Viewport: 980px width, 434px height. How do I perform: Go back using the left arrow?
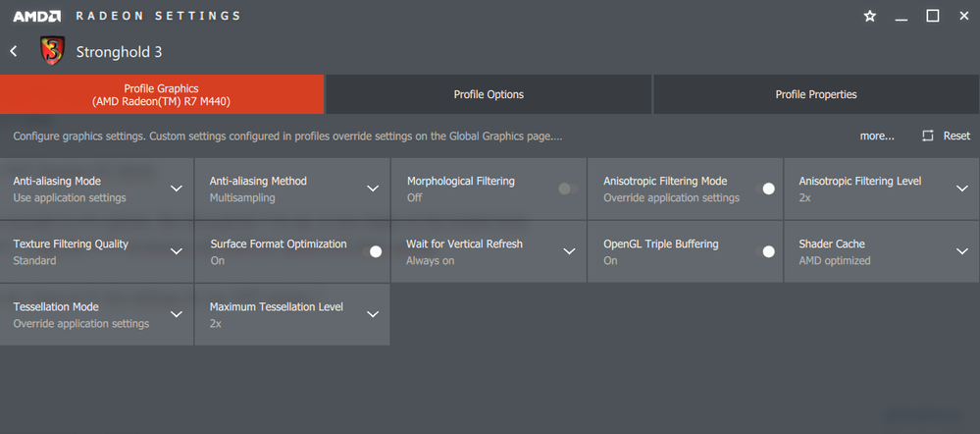(x=14, y=51)
